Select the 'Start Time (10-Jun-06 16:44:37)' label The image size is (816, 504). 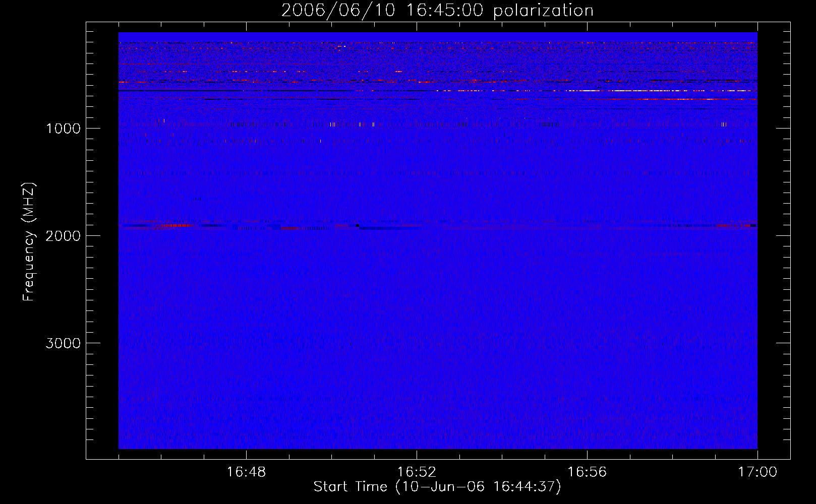pyautogui.click(x=437, y=487)
